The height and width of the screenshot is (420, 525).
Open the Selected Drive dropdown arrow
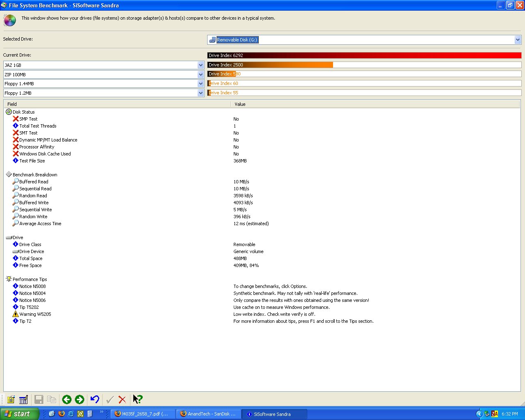[x=518, y=40]
